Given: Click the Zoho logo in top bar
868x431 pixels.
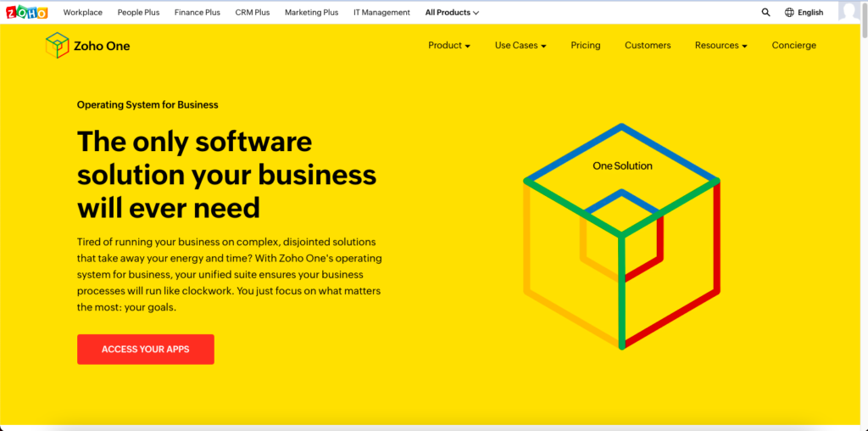Looking at the screenshot, I should point(26,12).
